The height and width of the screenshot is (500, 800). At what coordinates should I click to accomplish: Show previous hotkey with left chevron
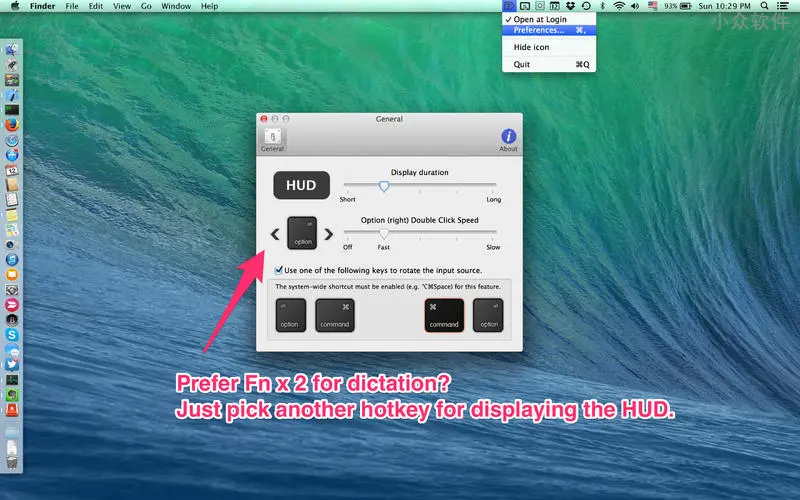coord(275,234)
